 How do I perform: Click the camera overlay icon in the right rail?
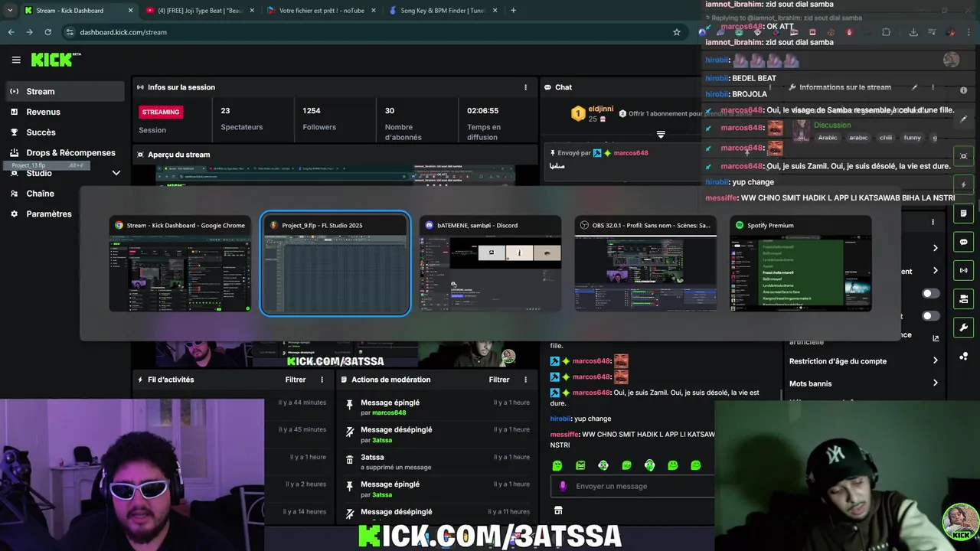[964, 299]
